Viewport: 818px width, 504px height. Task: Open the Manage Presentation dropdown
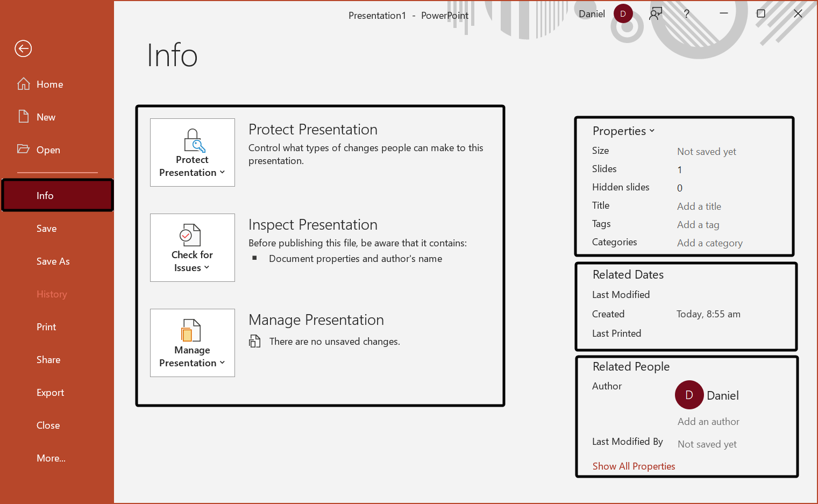[193, 343]
